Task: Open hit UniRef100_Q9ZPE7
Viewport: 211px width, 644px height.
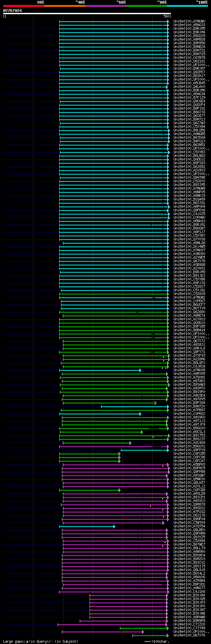Action: click(x=189, y=72)
